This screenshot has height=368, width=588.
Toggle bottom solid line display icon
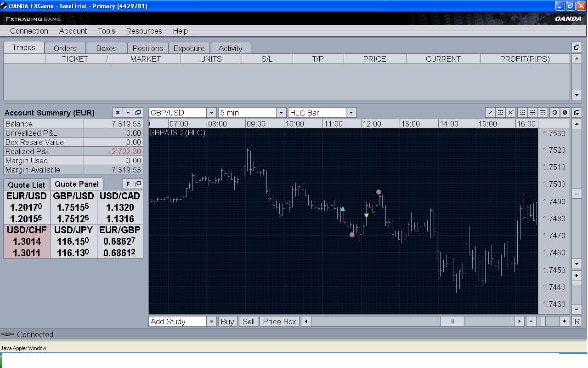click(x=522, y=113)
